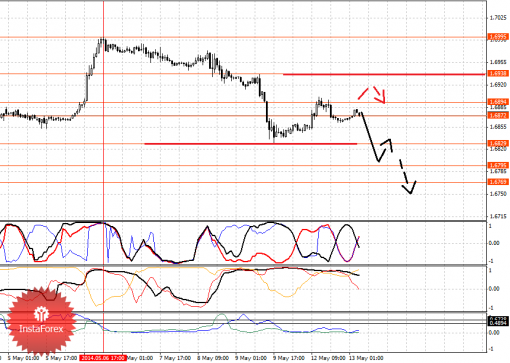Screen dimensions: 510x363
Task: Select the orange 1.6872 price level tag
Action: (498, 115)
